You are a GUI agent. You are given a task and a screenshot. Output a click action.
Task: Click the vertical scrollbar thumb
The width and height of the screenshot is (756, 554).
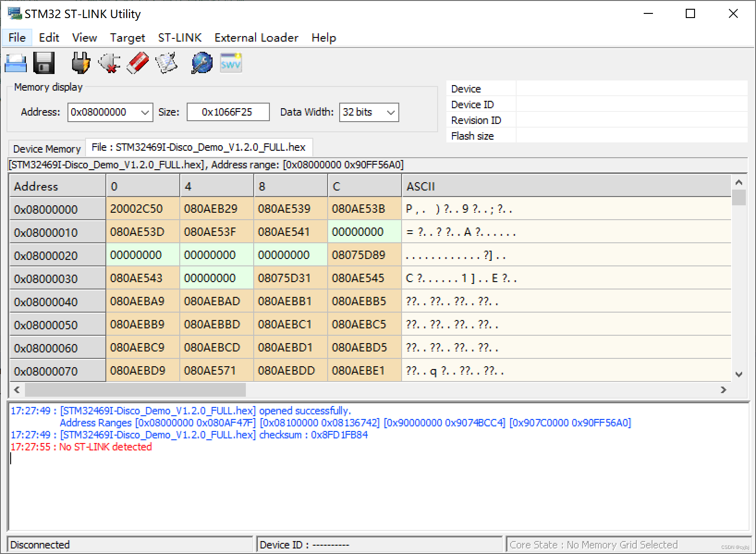coord(739,197)
